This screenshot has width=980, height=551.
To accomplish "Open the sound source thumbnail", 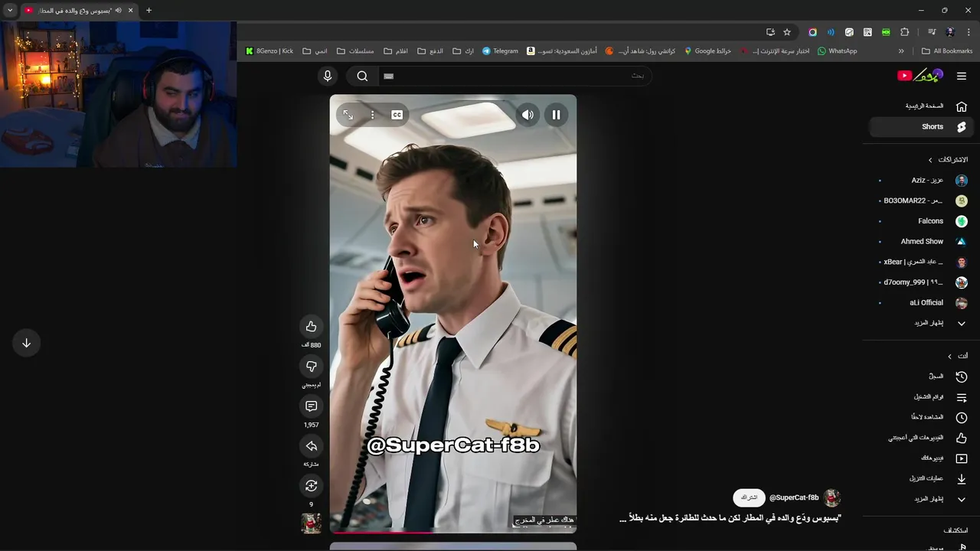I will click(311, 523).
